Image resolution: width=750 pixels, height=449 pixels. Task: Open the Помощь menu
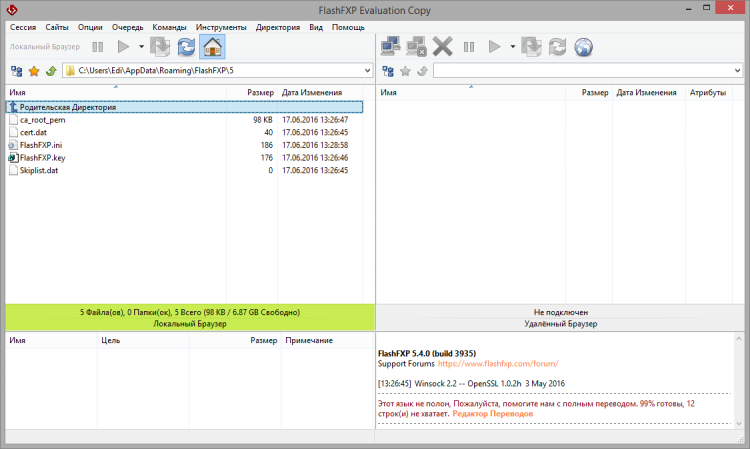348,27
